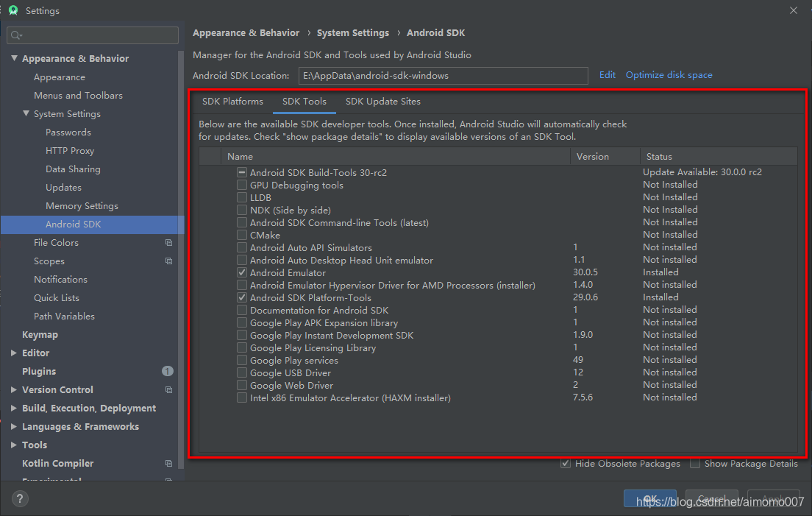Expand the Tools section arrow

pos(14,445)
